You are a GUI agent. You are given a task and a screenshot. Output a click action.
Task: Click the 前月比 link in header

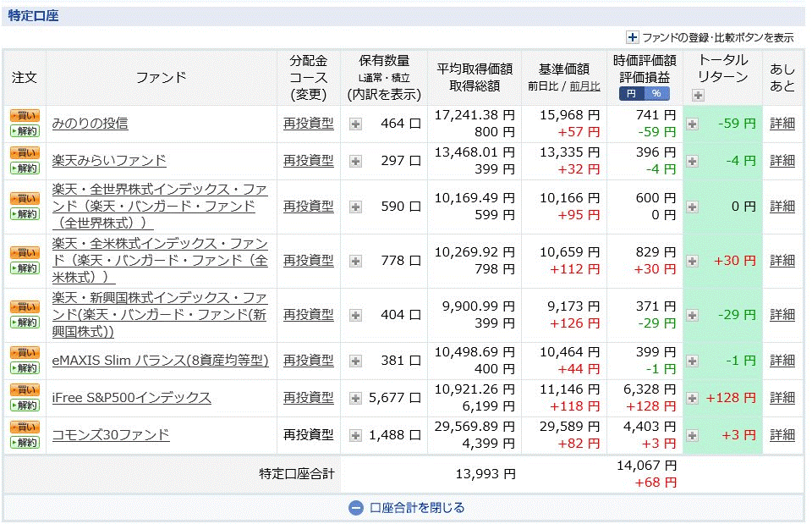[x=584, y=86]
